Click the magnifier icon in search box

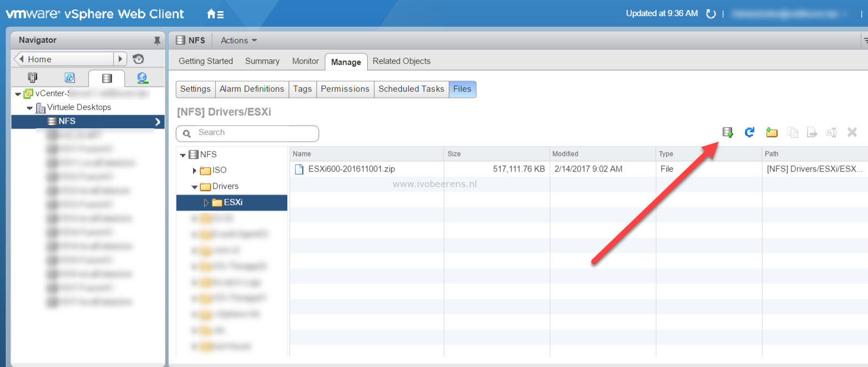[187, 133]
